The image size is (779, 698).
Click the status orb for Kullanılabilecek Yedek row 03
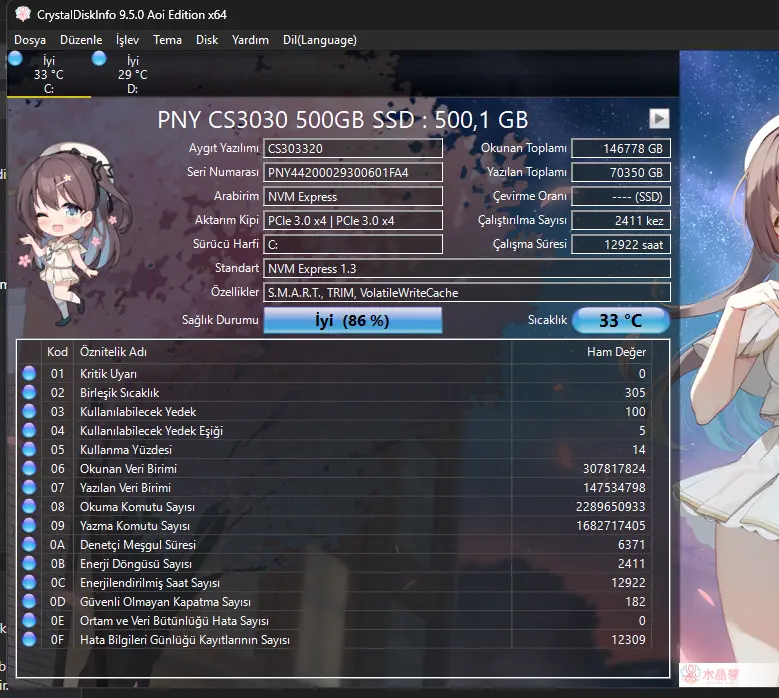coord(29,411)
